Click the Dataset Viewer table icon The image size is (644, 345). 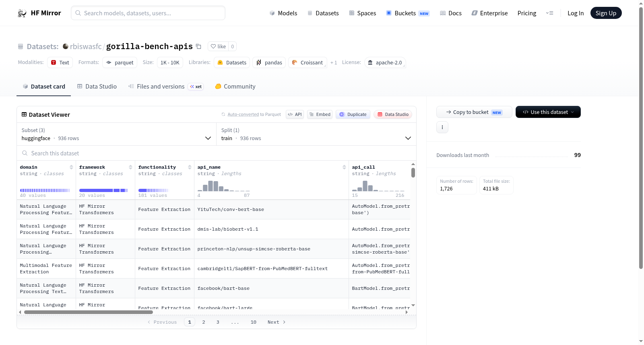tap(24, 115)
